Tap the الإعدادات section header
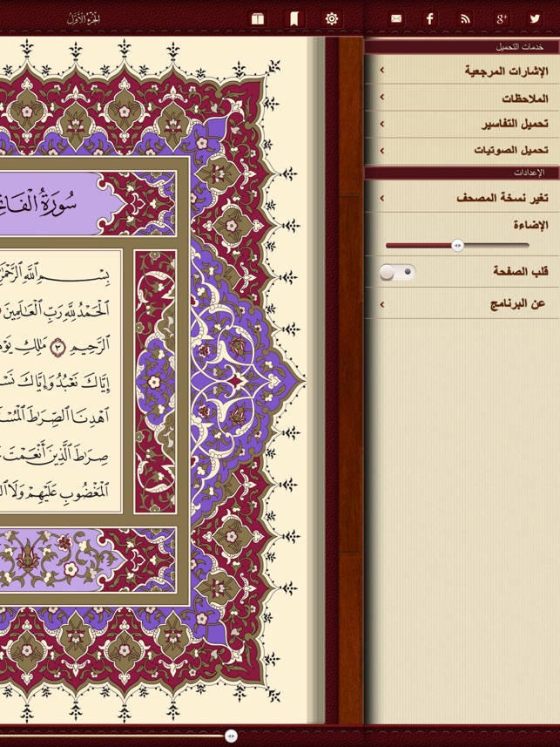560x747 pixels. coord(462,173)
